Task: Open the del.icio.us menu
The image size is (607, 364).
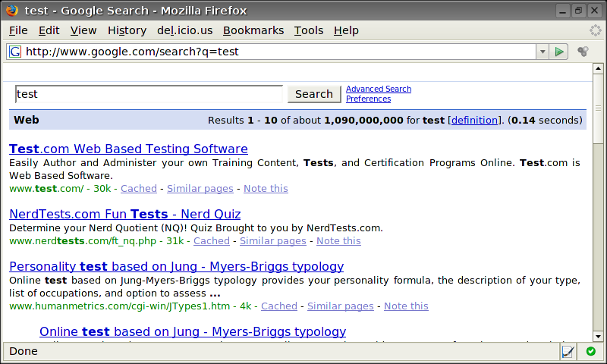Action: point(184,30)
